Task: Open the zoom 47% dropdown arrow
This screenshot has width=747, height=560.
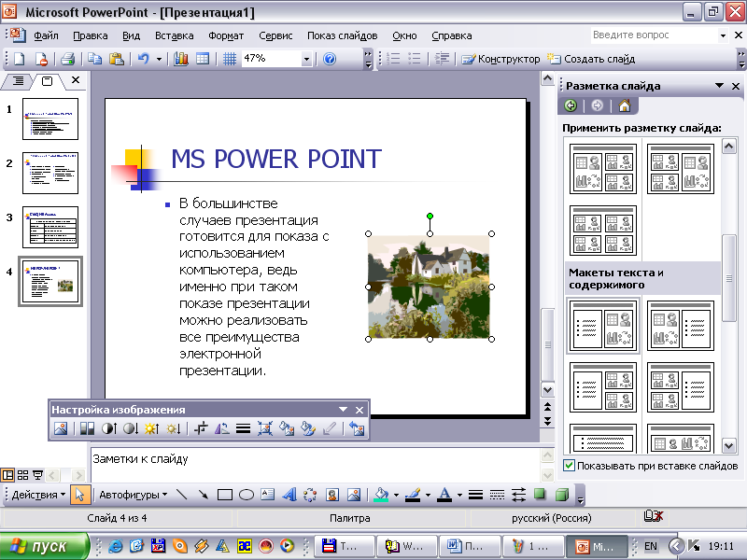Action: pos(306,59)
